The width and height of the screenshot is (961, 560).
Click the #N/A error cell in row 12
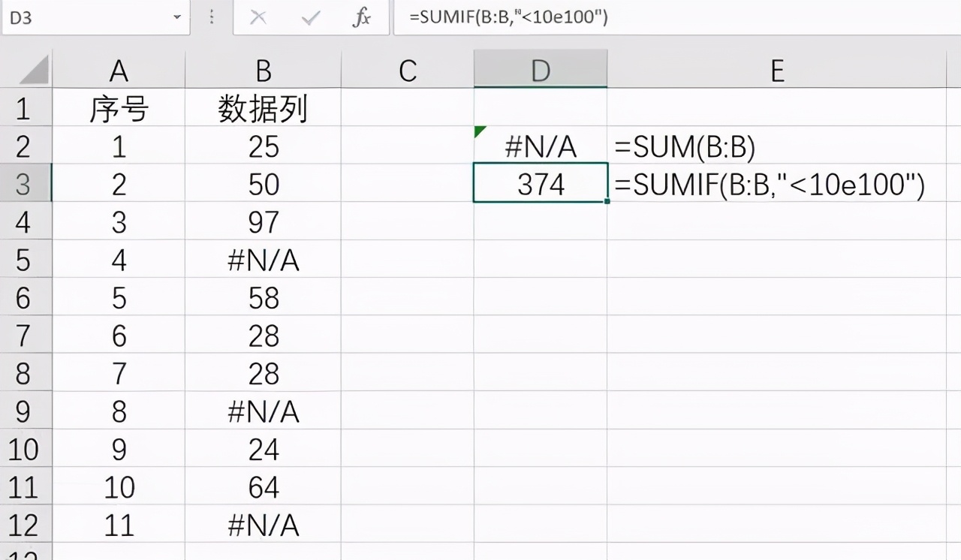(x=264, y=525)
